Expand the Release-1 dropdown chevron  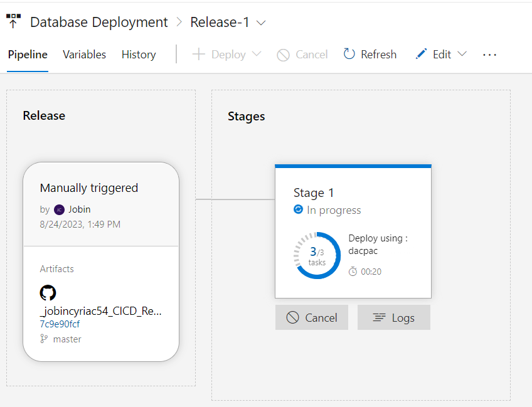pos(261,23)
